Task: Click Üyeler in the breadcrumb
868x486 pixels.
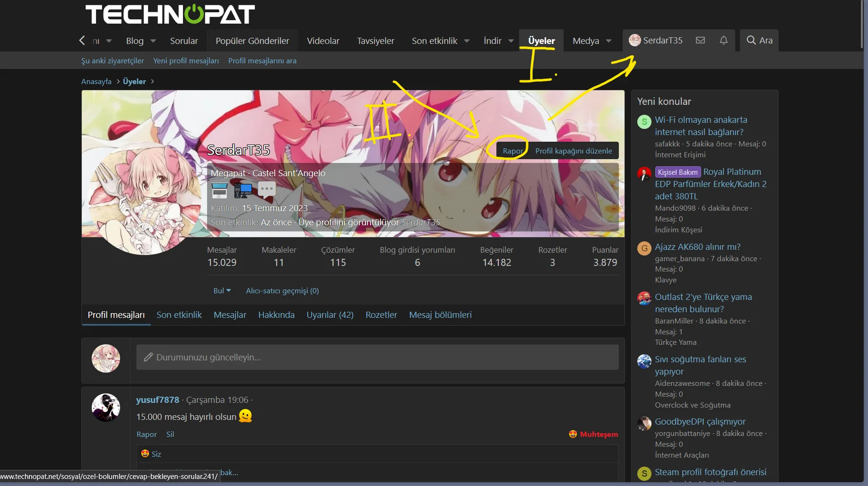Action: (134, 82)
